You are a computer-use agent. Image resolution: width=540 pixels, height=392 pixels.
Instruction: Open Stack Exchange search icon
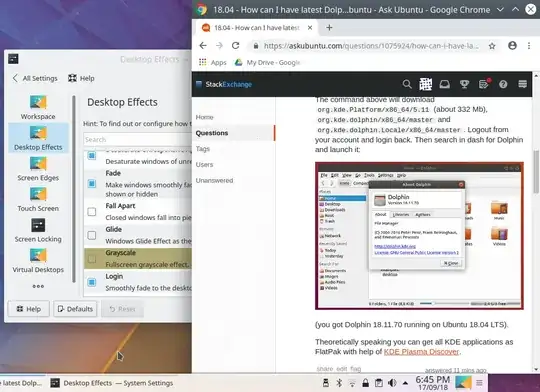[407, 84]
